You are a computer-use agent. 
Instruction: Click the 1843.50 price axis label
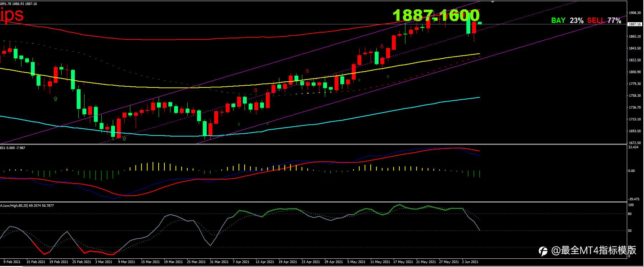(x=635, y=48)
